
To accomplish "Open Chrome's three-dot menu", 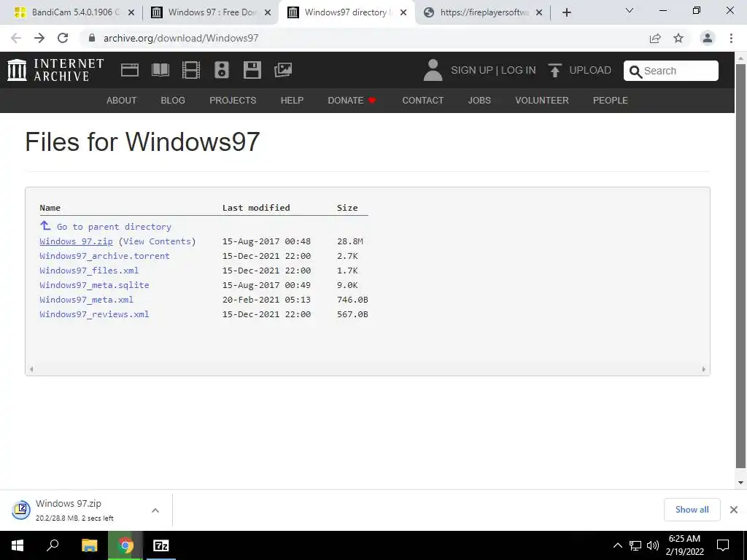I will pyautogui.click(x=731, y=38).
